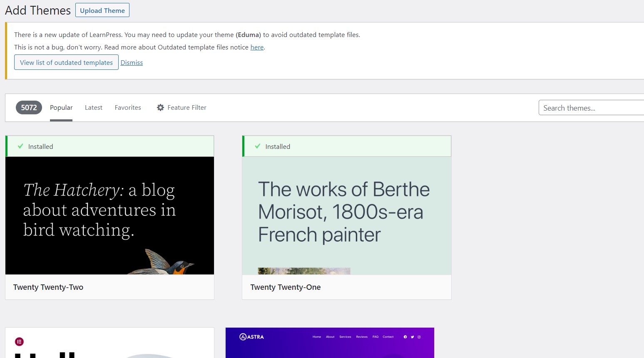Image resolution: width=644 pixels, height=358 pixels.
Task: Click View list of outdated templates
Action: tap(66, 62)
